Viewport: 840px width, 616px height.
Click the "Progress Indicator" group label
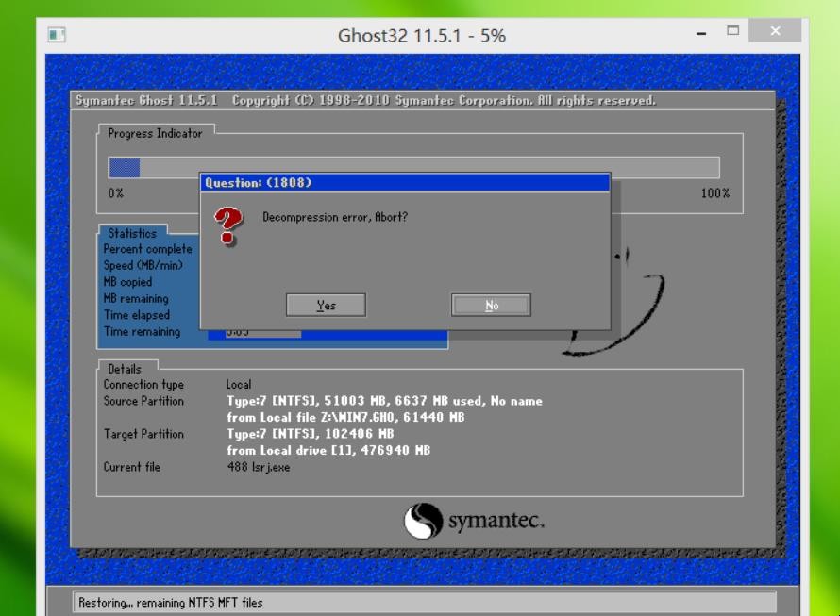coord(155,133)
